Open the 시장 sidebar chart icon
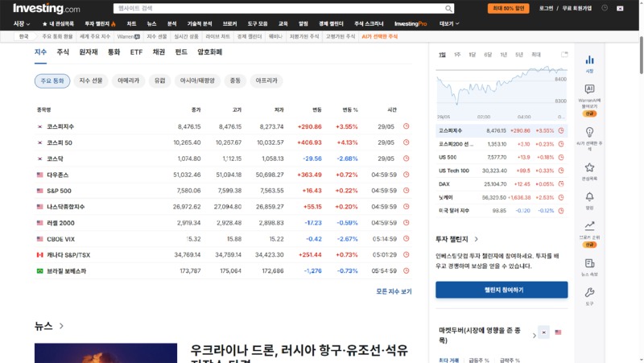 pos(589,60)
